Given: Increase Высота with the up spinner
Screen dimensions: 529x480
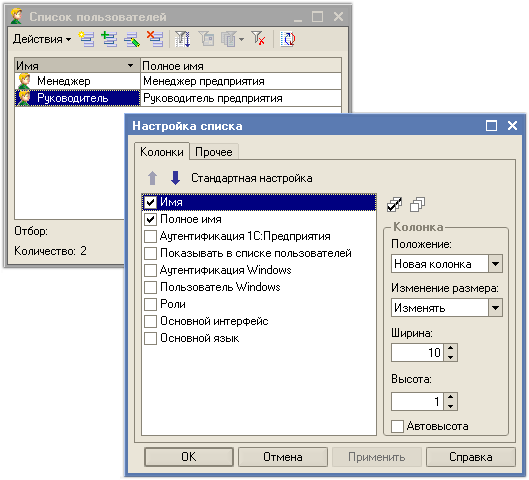Looking at the screenshot, I should 451,397.
